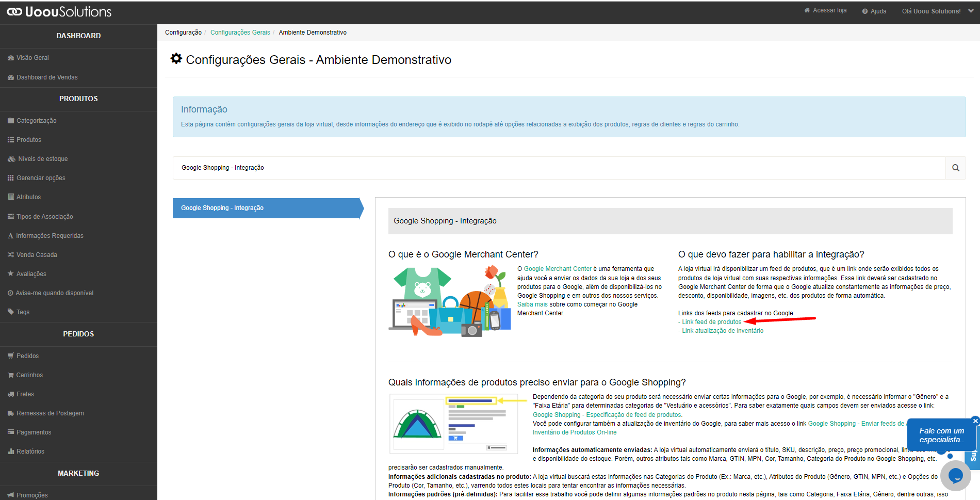
Task: Click the Promoções megaphone icon
Action: (x=11, y=495)
